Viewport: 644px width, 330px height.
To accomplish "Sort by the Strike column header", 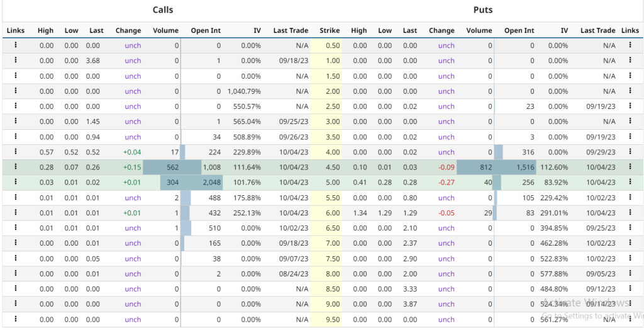I will pos(329,30).
